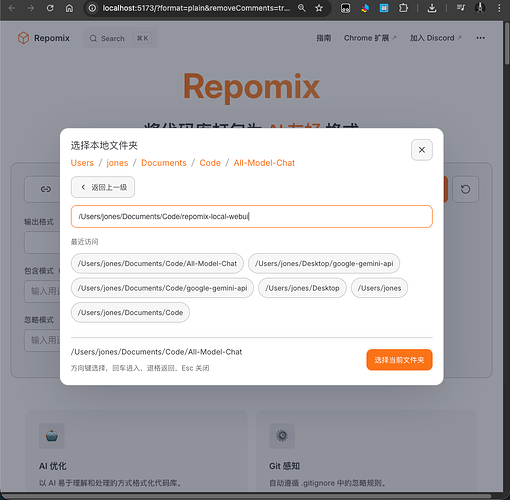Choose recent path /Users/jones/Desktop chip
Viewport: 510px width, 500px height.
(x=302, y=288)
